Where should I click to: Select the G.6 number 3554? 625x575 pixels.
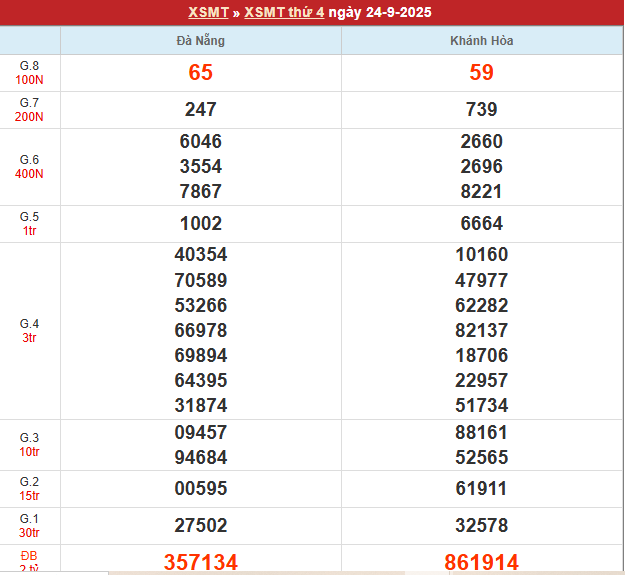[x=200, y=167]
